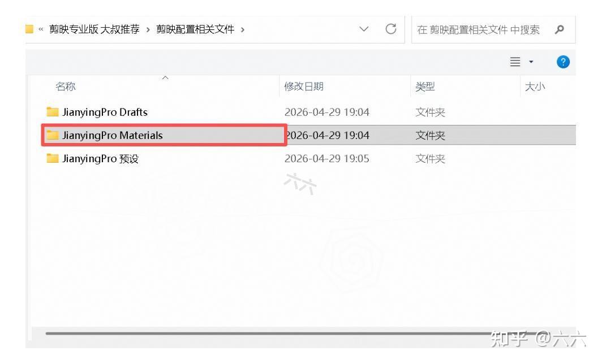Image resolution: width=602 pixels, height=364 pixels.
Task: Sort by 大小 column header
Action: 535,86
